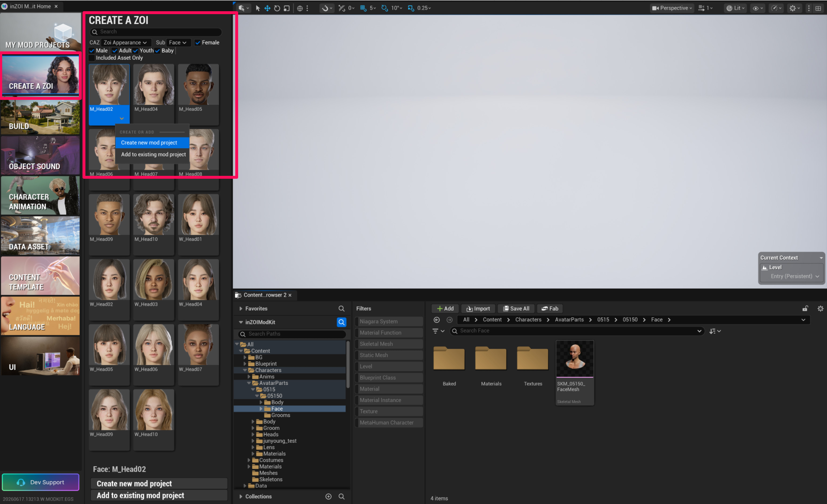
Task: Open the Perspective view dropdown
Action: [x=672, y=8]
